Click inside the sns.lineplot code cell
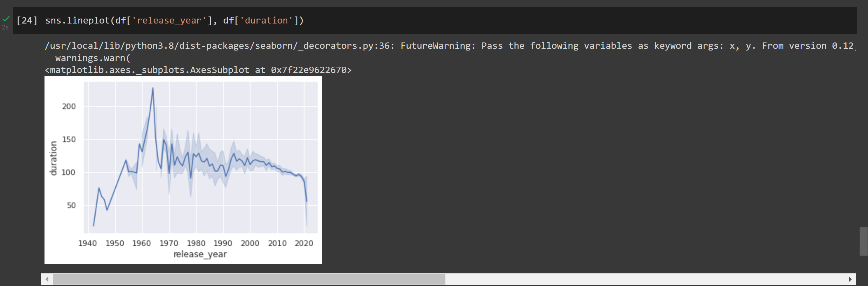Screen dimensions: 868x286 point(435,20)
